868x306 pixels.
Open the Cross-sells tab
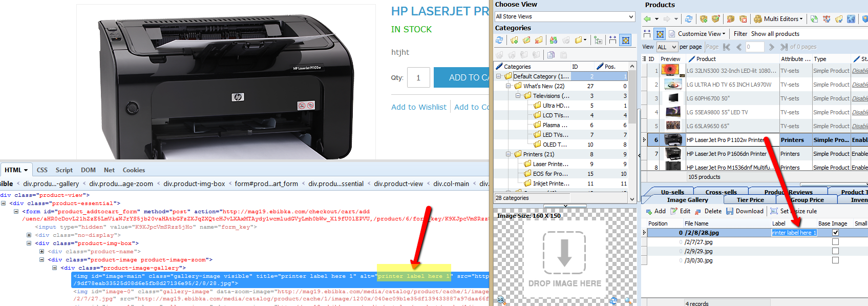(721, 192)
